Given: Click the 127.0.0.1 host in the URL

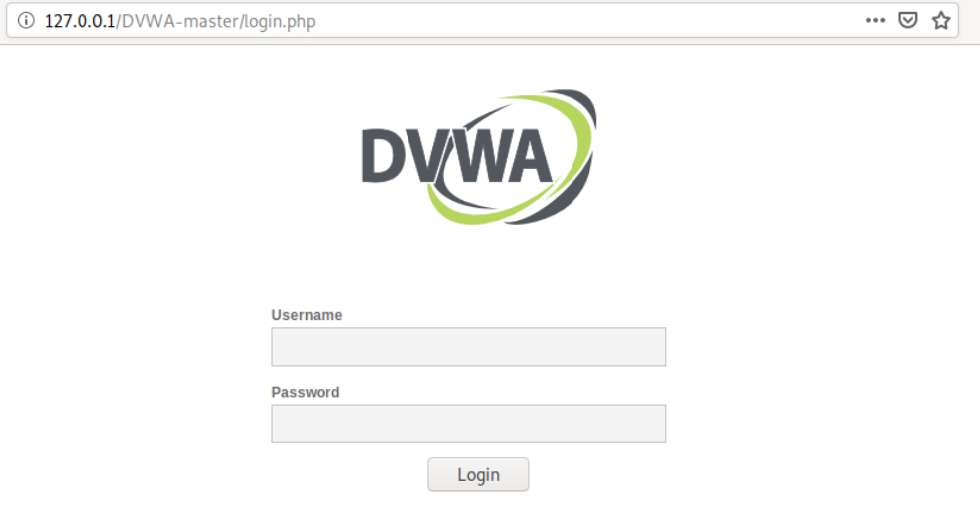Looking at the screenshot, I should (80, 21).
